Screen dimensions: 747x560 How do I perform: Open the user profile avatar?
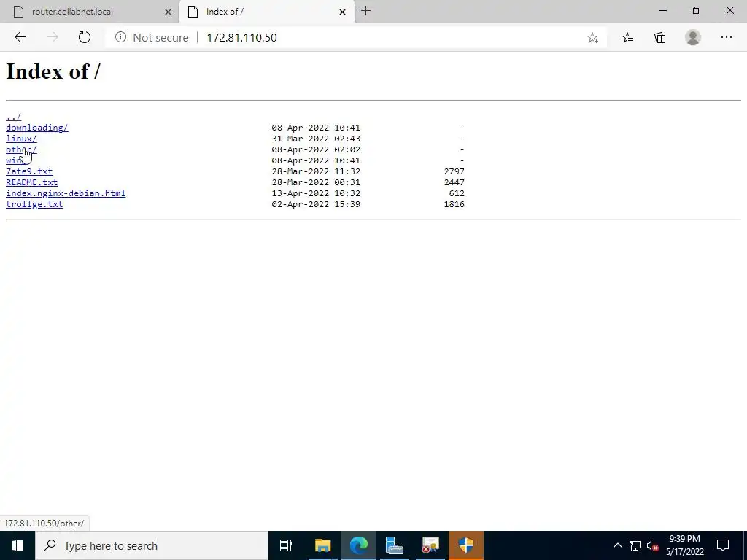[x=693, y=37]
